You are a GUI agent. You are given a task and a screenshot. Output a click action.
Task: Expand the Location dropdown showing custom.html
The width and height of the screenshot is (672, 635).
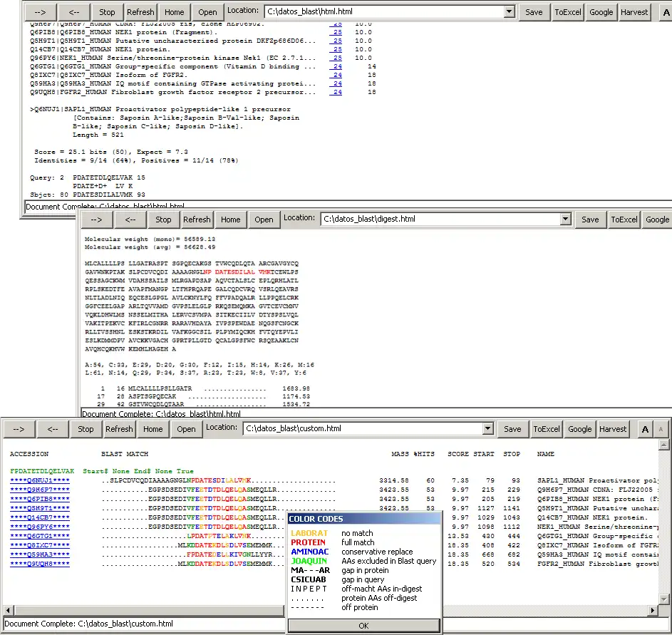coord(487,429)
